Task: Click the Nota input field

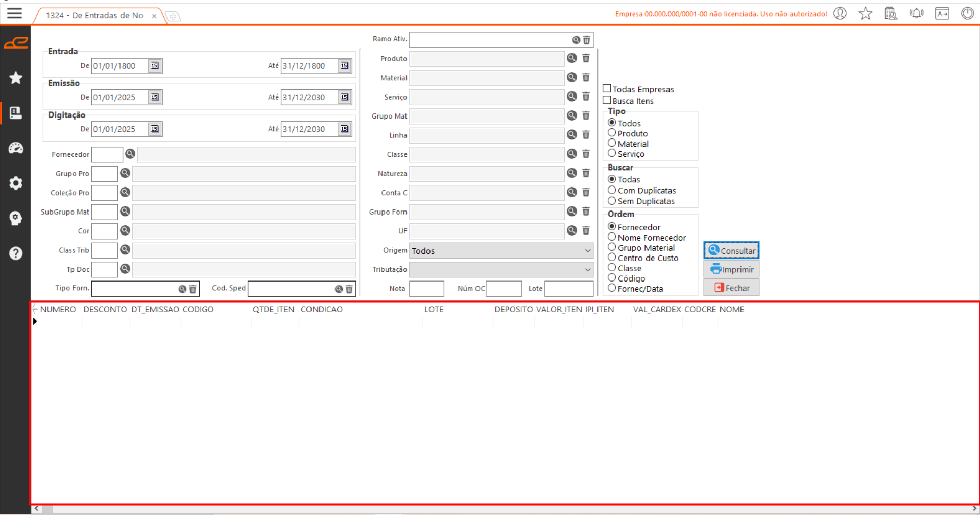Action: tap(426, 289)
